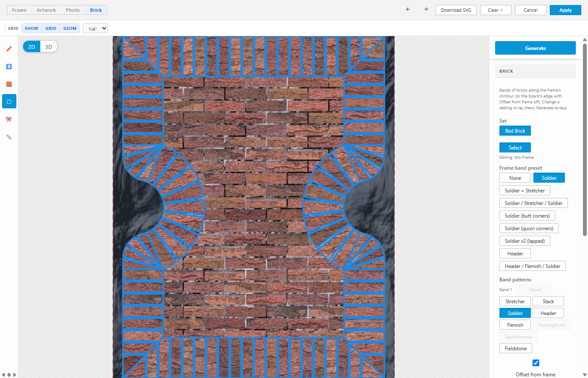Toggle the grid SHOW option

[31, 28]
